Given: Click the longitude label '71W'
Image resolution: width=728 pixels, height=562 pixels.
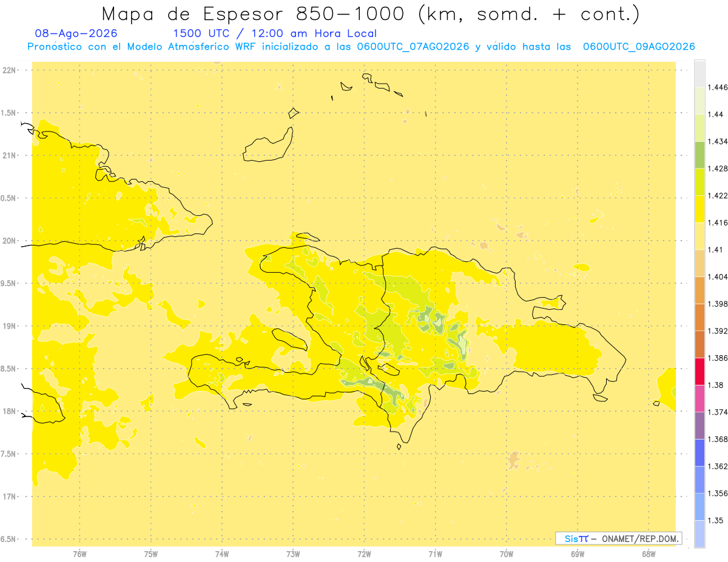Looking at the screenshot, I should point(435,554).
